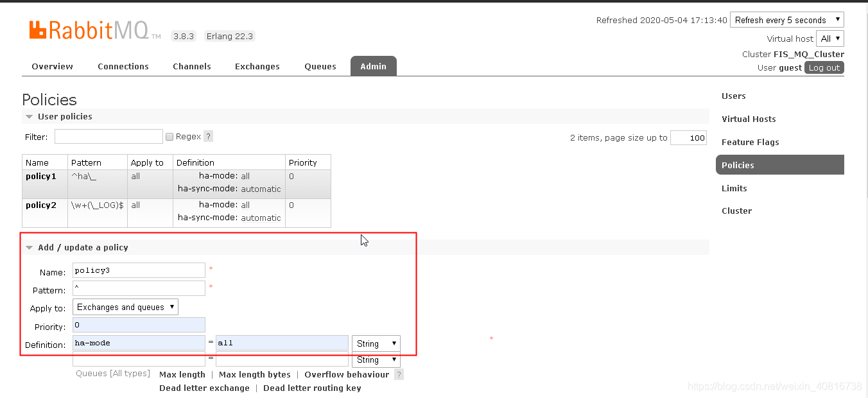This screenshot has height=398, width=868.
Task: Click the empty second definition key field
Action: (139, 359)
